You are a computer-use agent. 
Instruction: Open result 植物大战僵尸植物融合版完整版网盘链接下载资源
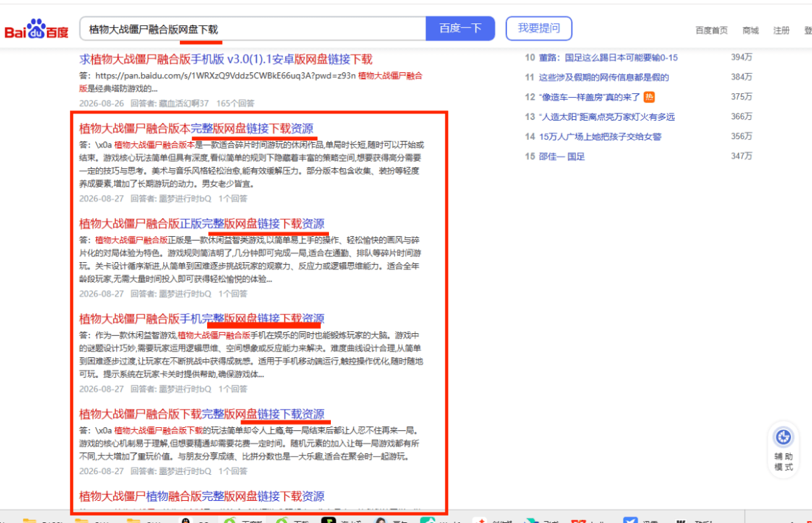pyautogui.click(x=202, y=496)
